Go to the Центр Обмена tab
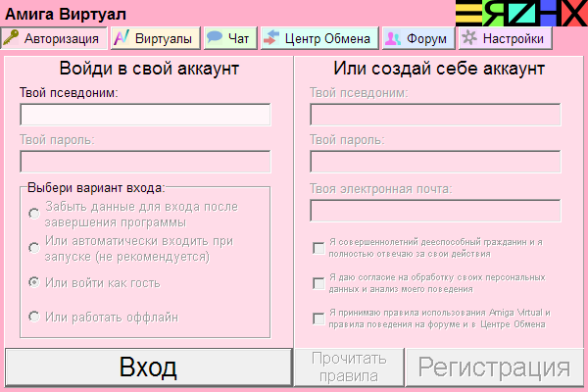Viewport: 588px width, 392px height. [319, 38]
